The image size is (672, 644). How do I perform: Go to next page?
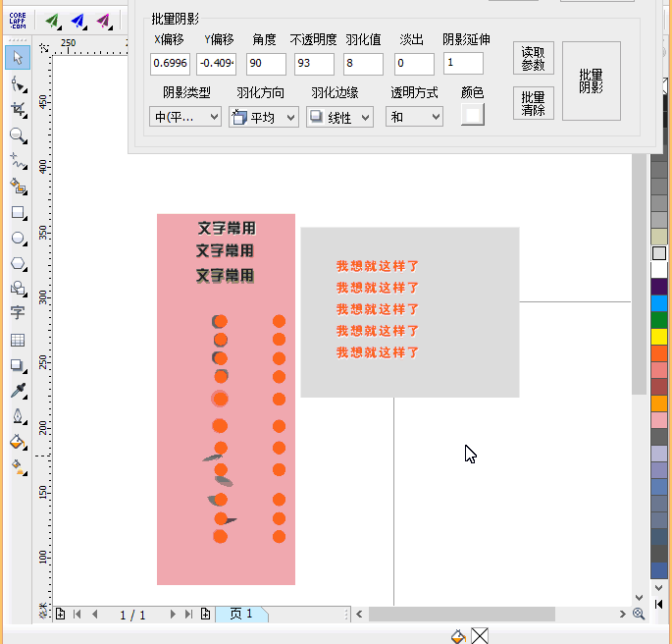click(173, 614)
